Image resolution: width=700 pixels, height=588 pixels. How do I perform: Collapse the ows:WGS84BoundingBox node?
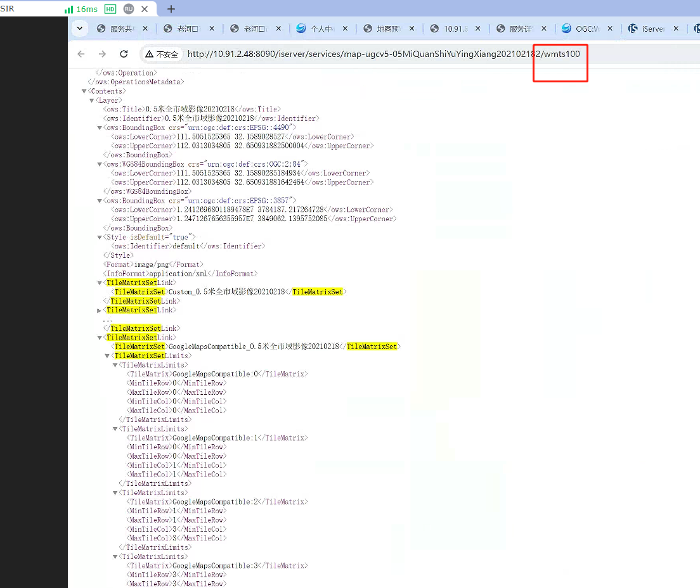(x=100, y=164)
